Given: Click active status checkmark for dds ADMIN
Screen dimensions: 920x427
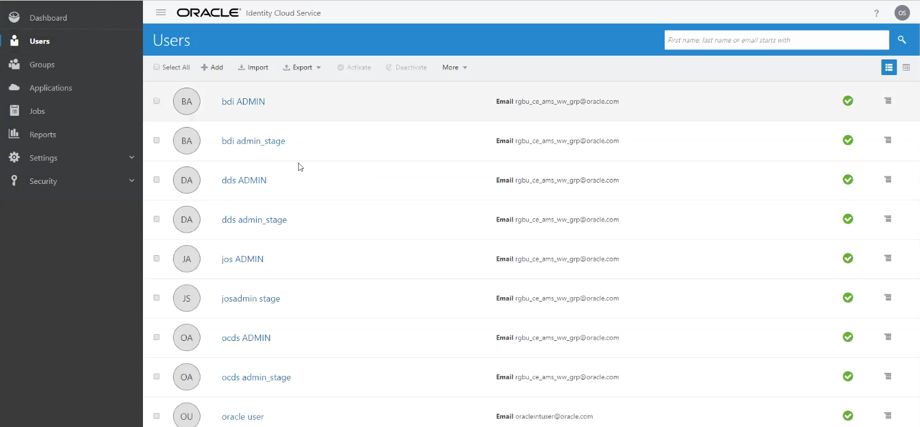Looking at the screenshot, I should (x=848, y=179).
